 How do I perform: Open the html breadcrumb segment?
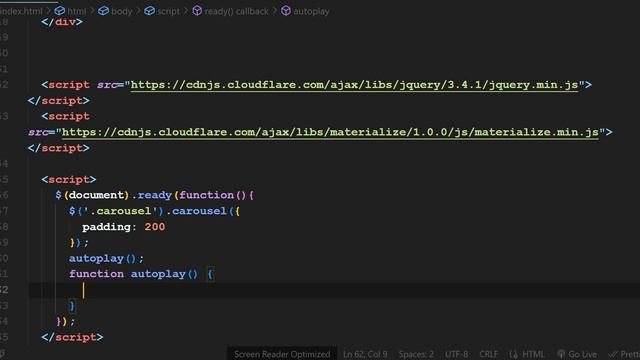coord(77,11)
